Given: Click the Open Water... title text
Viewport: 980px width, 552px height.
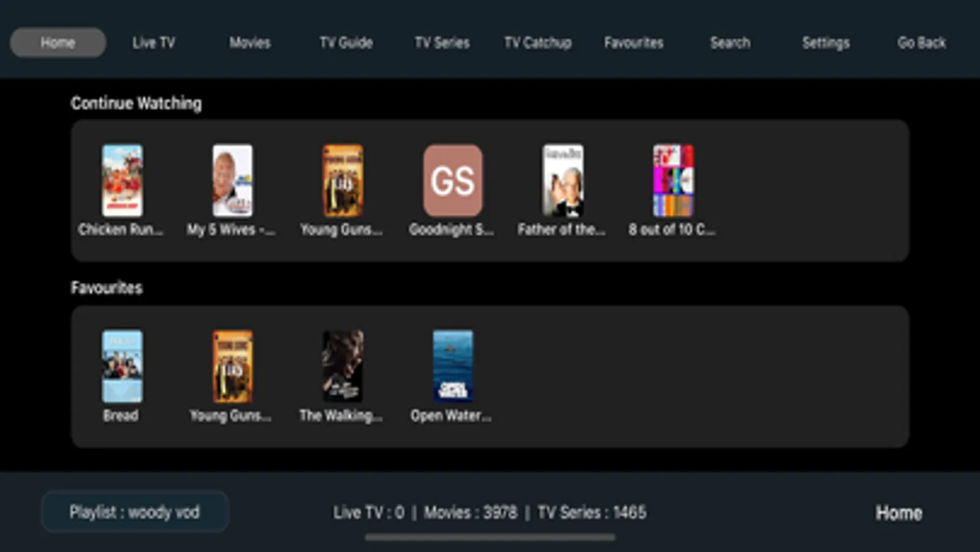Looking at the screenshot, I should [x=452, y=415].
